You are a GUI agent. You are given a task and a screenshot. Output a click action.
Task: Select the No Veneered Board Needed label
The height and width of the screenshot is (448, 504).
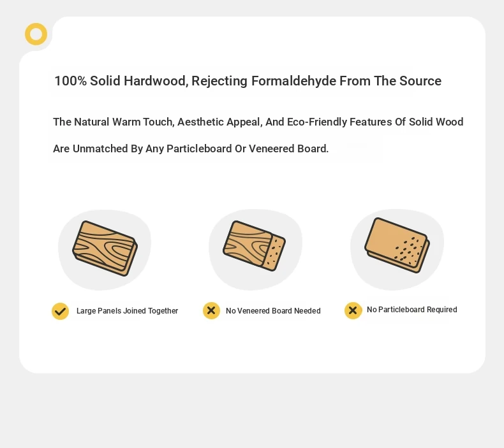pyautogui.click(x=273, y=311)
